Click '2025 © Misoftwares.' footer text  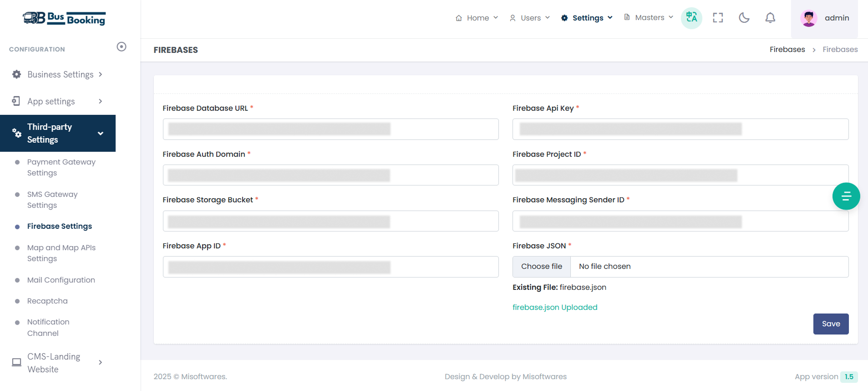coord(190,376)
